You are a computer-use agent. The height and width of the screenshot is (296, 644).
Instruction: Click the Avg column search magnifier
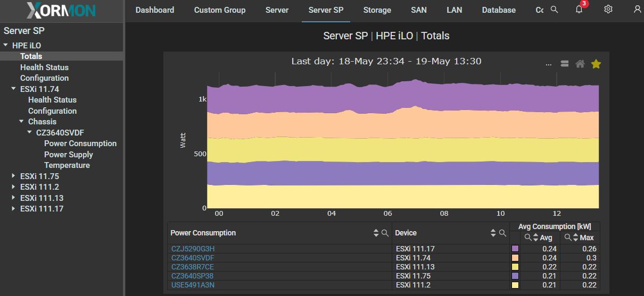[x=527, y=238]
